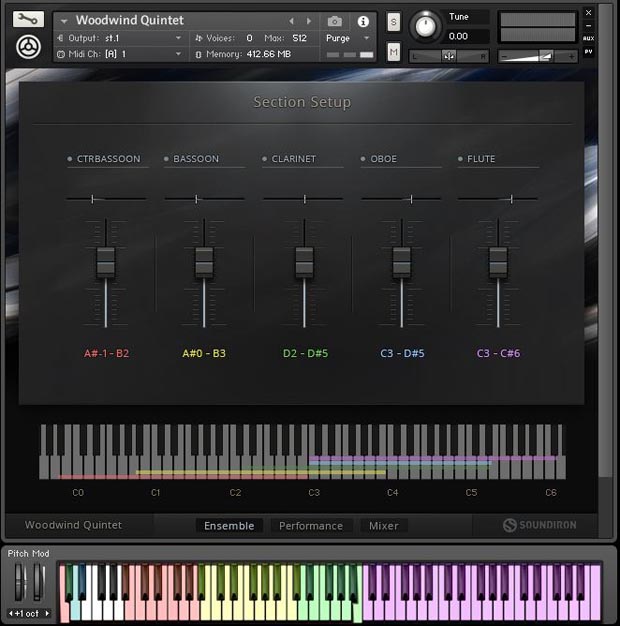The height and width of the screenshot is (626, 620).
Task: Go to the next instrument arrow
Action: click(x=309, y=21)
